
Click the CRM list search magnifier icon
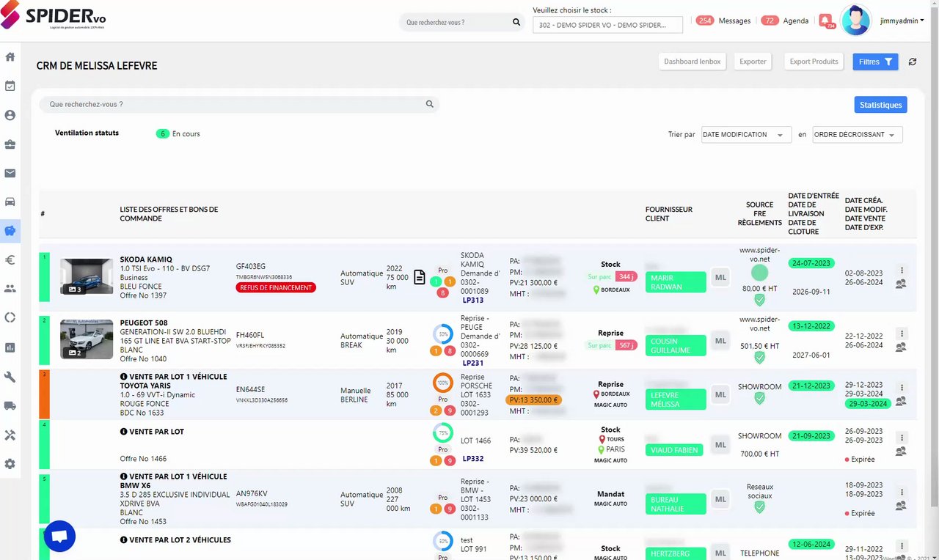[x=430, y=104]
